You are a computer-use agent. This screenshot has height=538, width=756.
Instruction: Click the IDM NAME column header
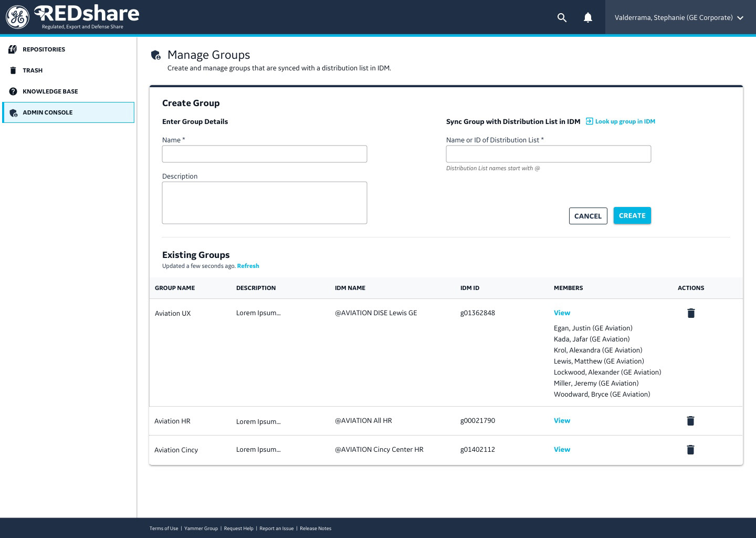(x=350, y=288)
